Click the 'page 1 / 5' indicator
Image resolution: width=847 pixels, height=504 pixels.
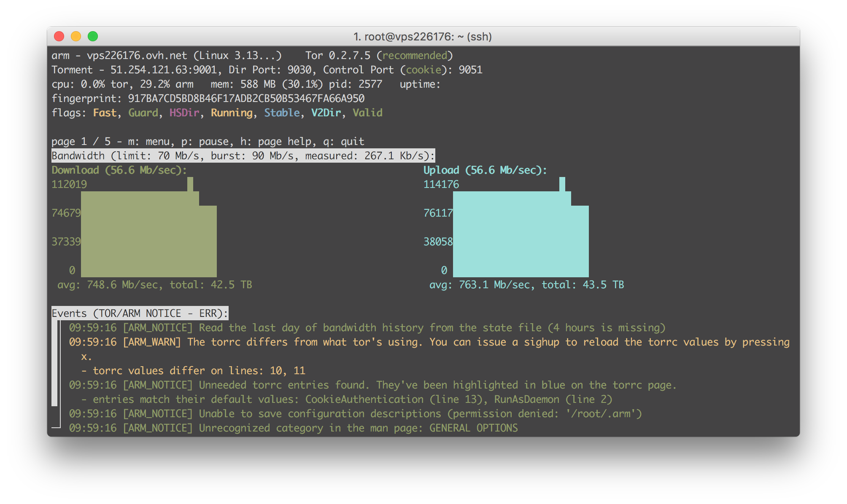tap(81, 142)
